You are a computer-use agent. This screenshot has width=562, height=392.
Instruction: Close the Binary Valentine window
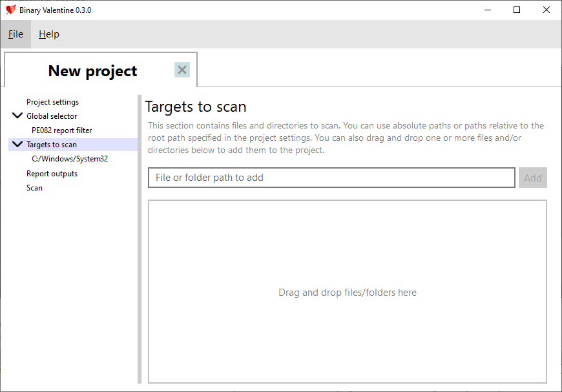546,10
